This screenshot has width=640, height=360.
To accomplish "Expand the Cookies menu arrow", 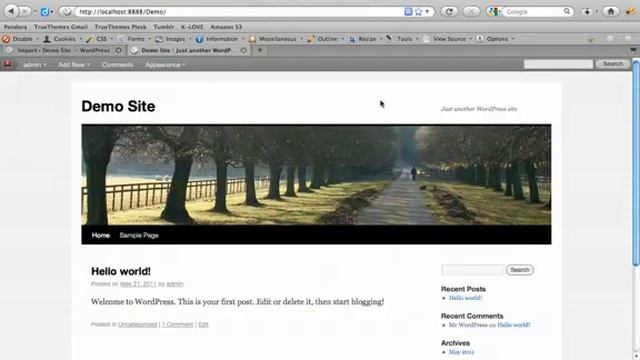I will pyautogui.click(x=80, y=39).
